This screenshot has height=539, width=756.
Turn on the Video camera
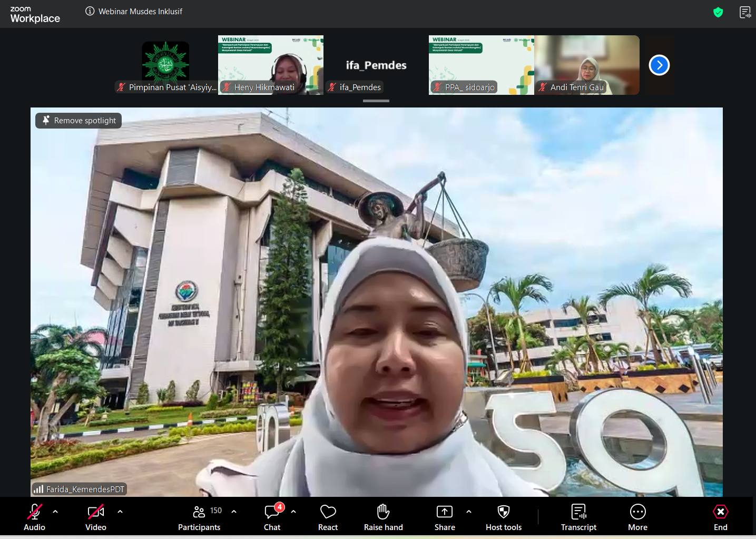(x=96, y=517)
